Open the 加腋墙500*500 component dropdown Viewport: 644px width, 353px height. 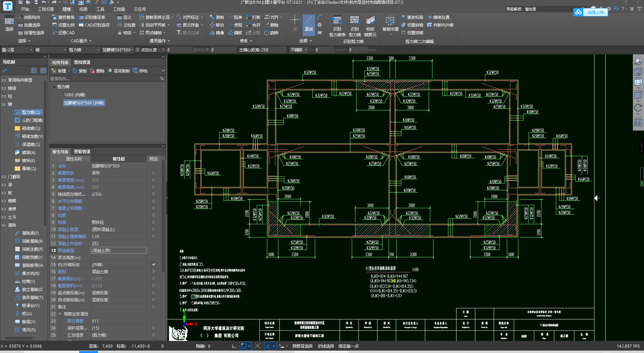click(118, 50)
